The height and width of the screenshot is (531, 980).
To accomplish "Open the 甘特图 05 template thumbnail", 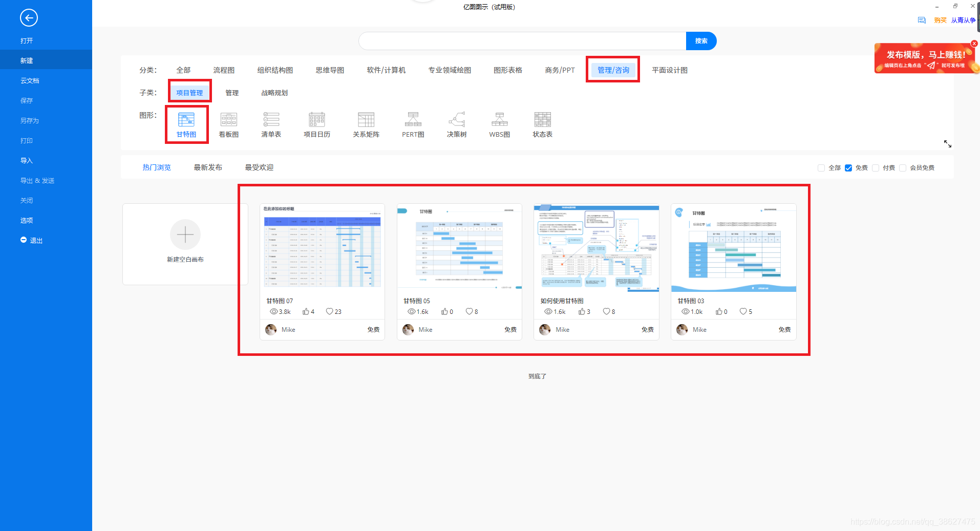I will [459, 248].
